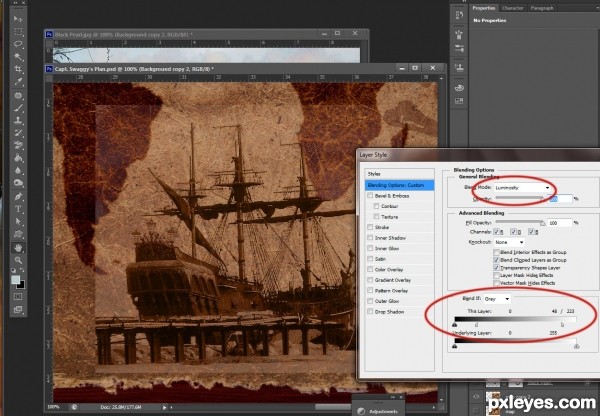Select the Eyedropper tool
The image size is (600, 416).
click(18, 82)
